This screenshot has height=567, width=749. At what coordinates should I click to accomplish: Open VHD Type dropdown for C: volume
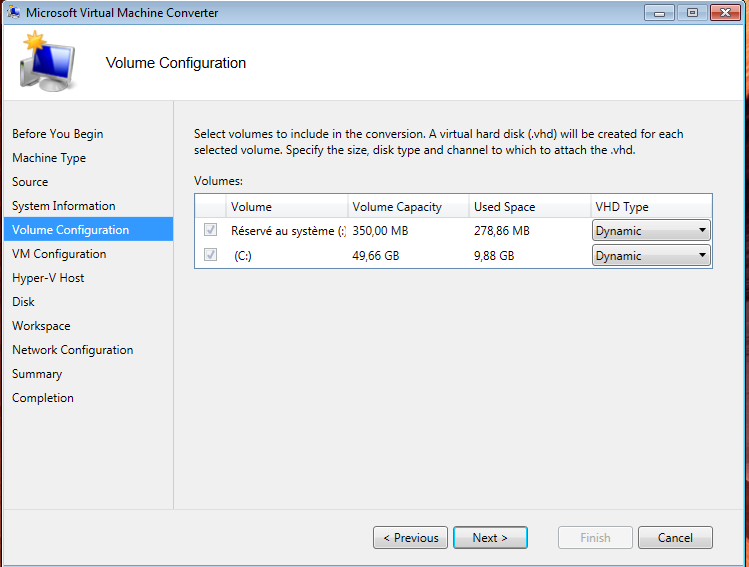click(x=651, y=255)
